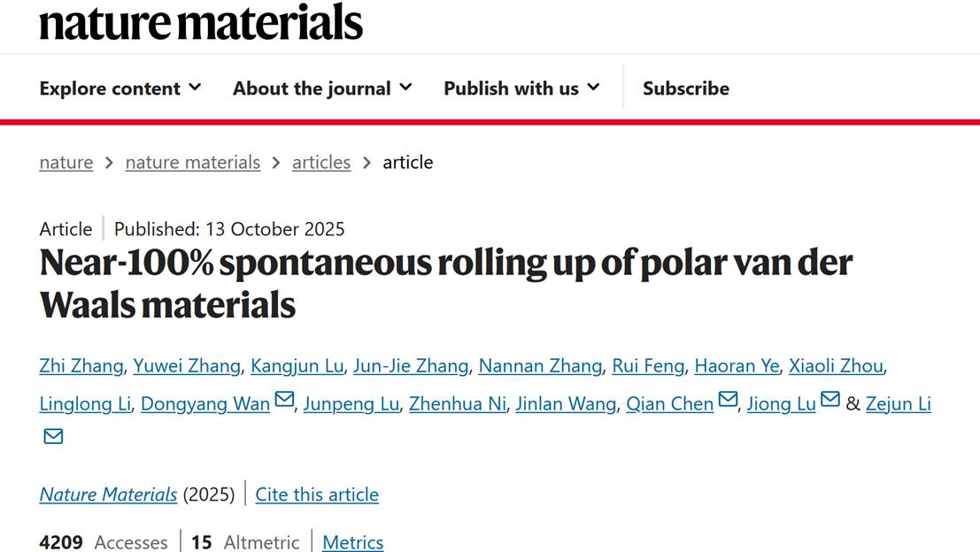Expand Publish with us menu
Viewport: 980px width, 552px height.
click(x=521, y=88)
